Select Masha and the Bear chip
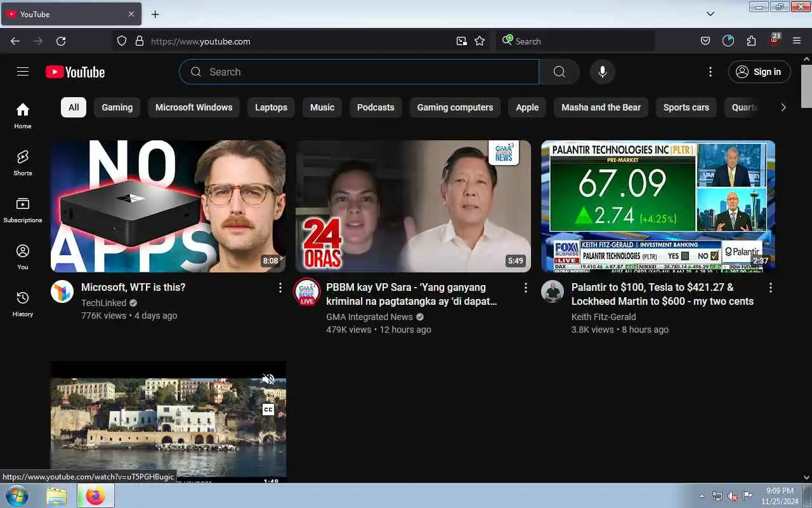812x508 pixels. pos(601,107)
